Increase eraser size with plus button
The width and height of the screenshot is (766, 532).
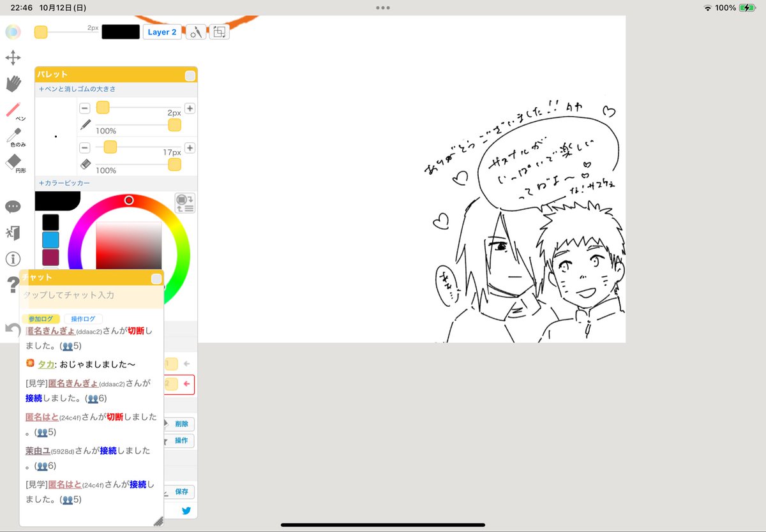coord(190,148)
